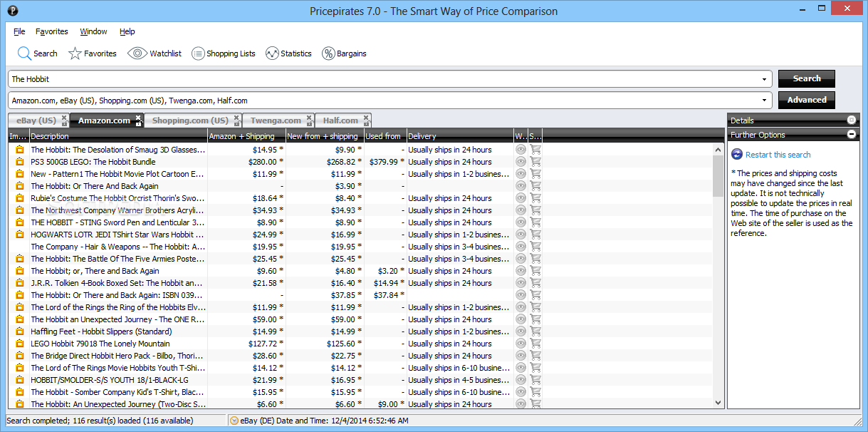Image resolution: width=868 pixels, height=432 pixels.
Task: Click scroll down arrow of results list
Action: [x=718, y=403]
